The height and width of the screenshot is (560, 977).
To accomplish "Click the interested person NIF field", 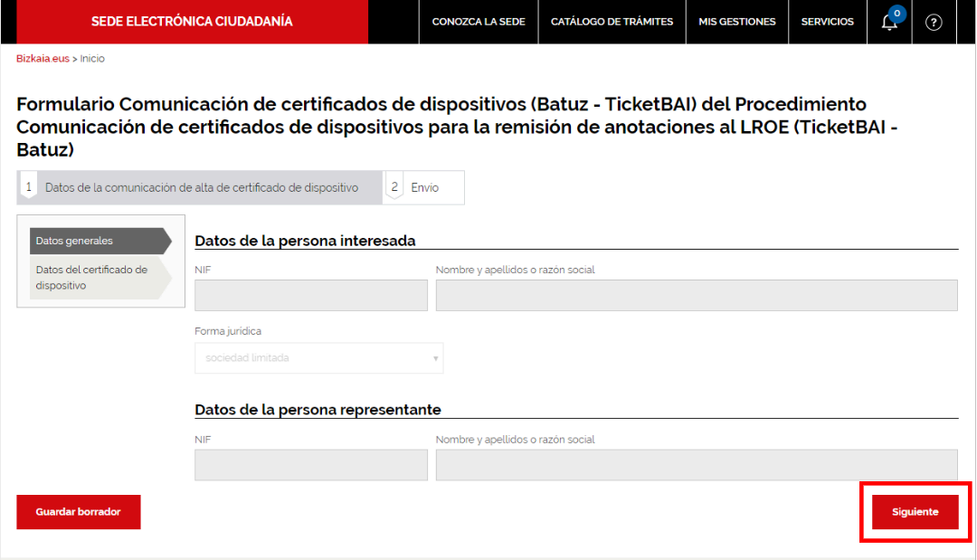I will click(311, 295).
